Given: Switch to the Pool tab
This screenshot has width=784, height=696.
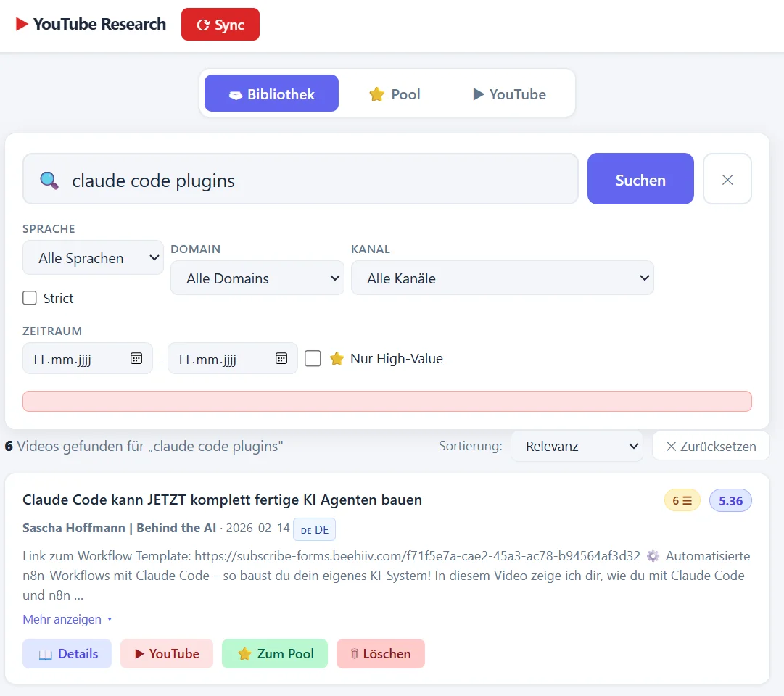Looking at the screenshot, I should coord(395,94).
